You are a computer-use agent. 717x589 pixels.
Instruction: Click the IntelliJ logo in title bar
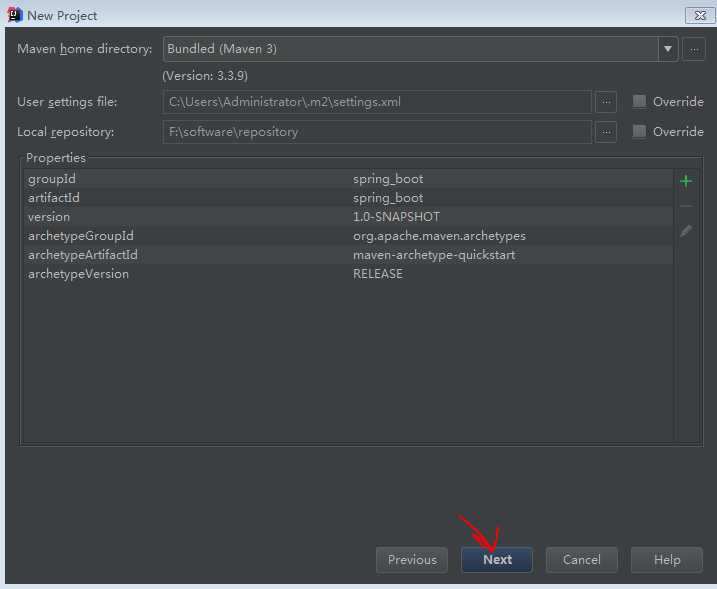pos(15,15)
